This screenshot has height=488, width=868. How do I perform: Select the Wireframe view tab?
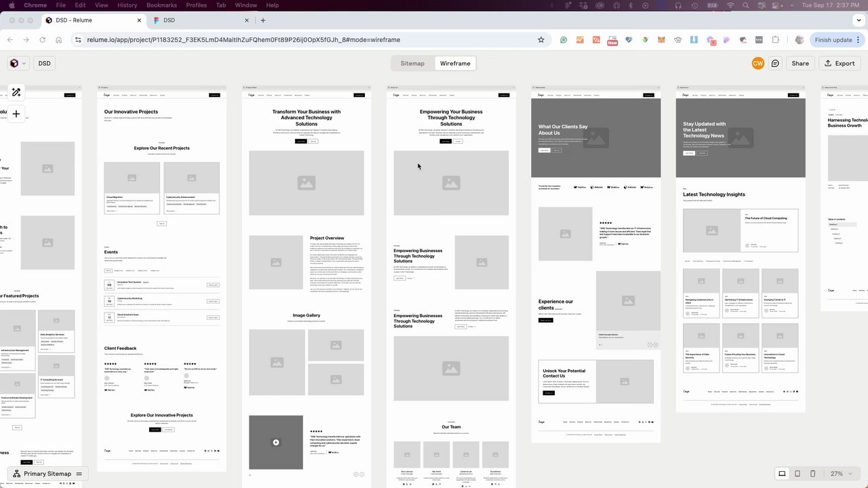(455, 63)
